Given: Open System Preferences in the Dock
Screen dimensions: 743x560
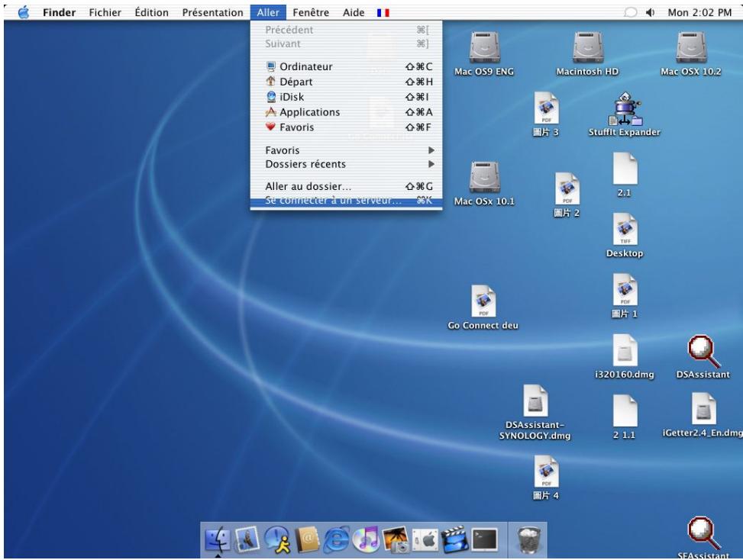Looking at the screenshot, I should 425,539.
